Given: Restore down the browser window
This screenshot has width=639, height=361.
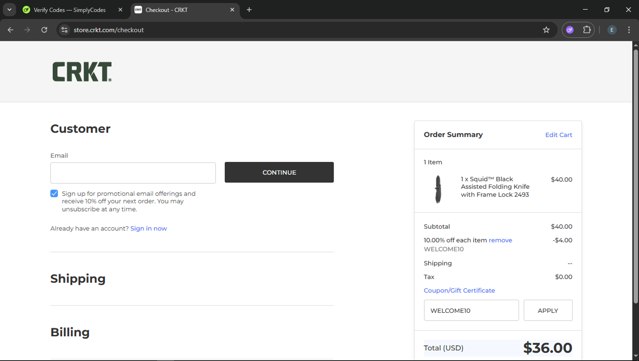Looking at the screenshot, I should pyautogui.click(x=607, y=9).
